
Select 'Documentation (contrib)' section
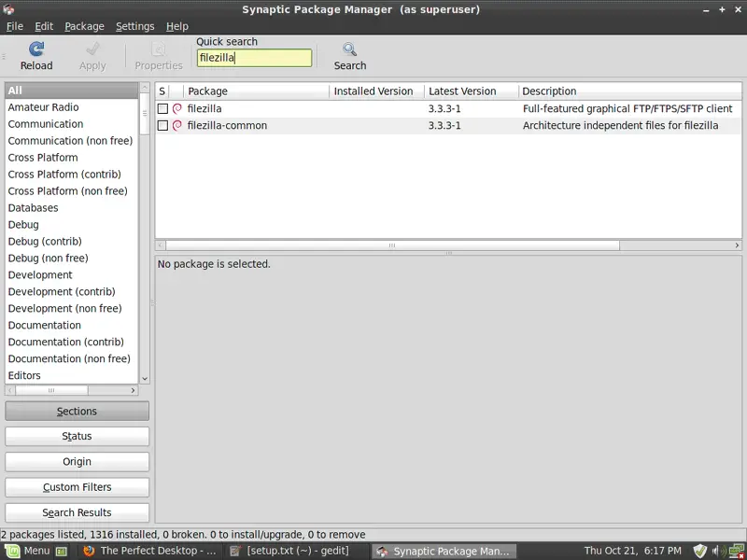(x=72, y=342)
